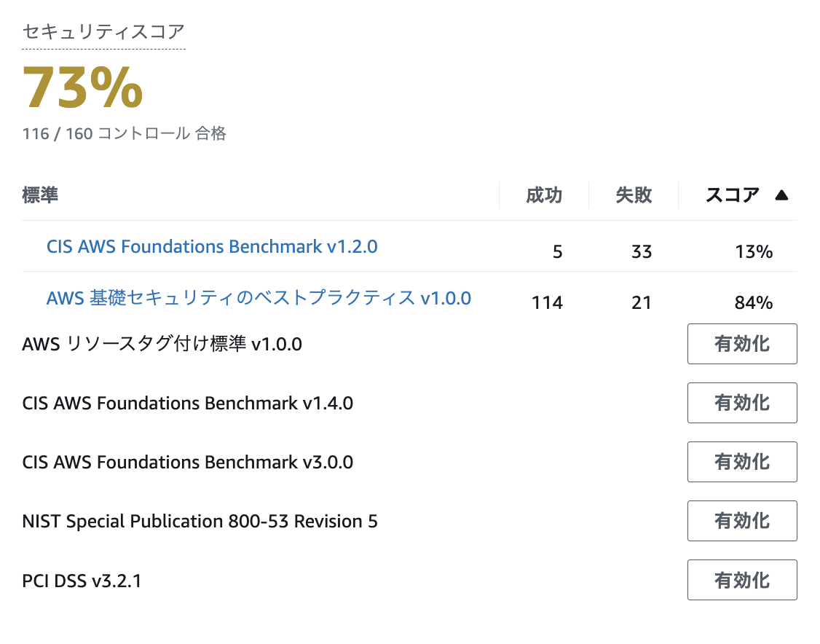Viewport: 820px width, 644px height.
Task: Click the PCI DSS v3.2.1 name
Action: click(82, 581)
